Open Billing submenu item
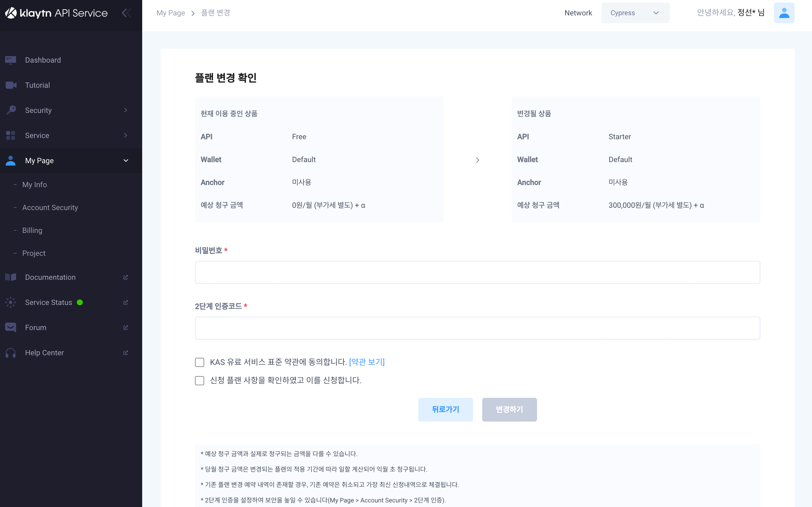This screenshot has height=507, width=812. point(32,230)
